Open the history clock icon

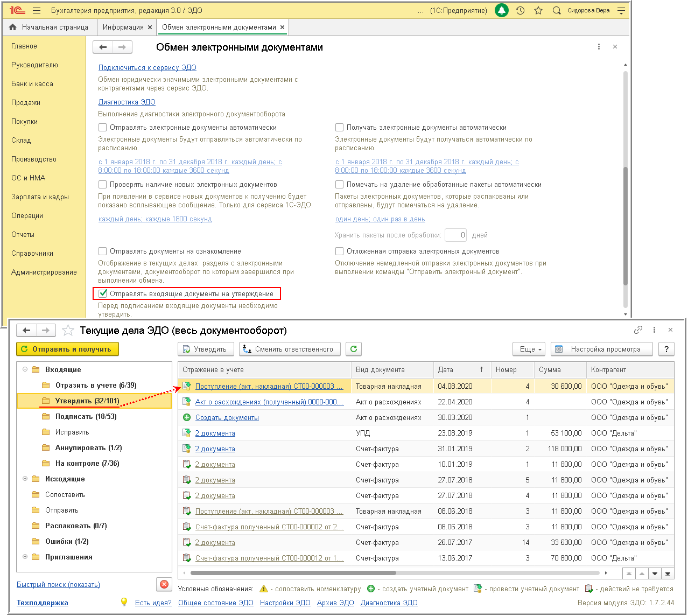tap(520, 10)
